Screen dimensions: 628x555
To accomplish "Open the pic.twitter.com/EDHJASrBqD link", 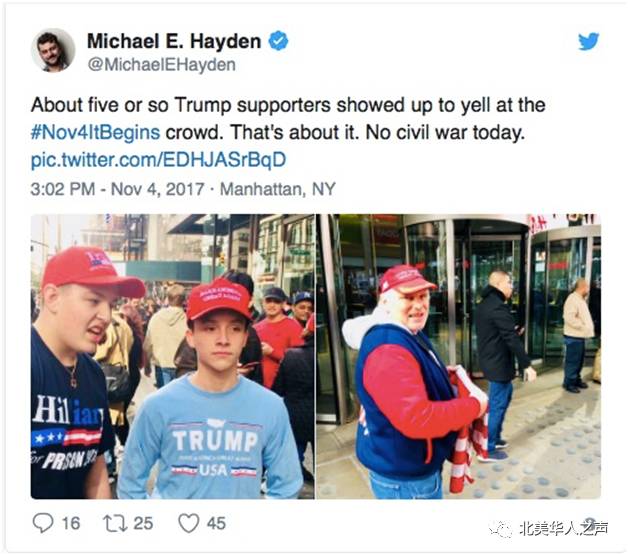I will click(x=159, y=160).
